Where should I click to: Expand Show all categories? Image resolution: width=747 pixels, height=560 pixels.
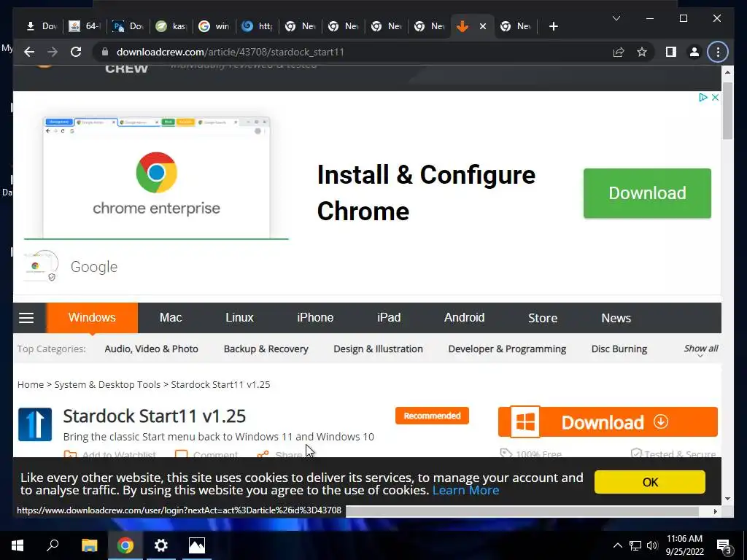click(701, 349)
